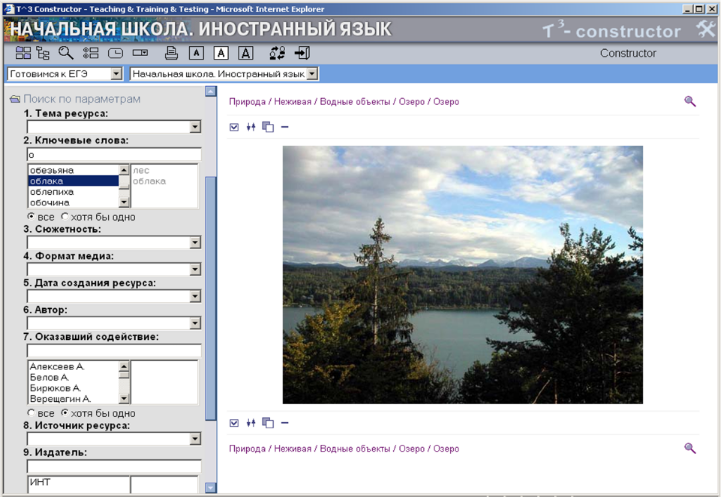This screenshot has width=721, height=497.
Task: Click the top 'Природа / Неживая' breadcrumb link
Action: pos(270,102)
